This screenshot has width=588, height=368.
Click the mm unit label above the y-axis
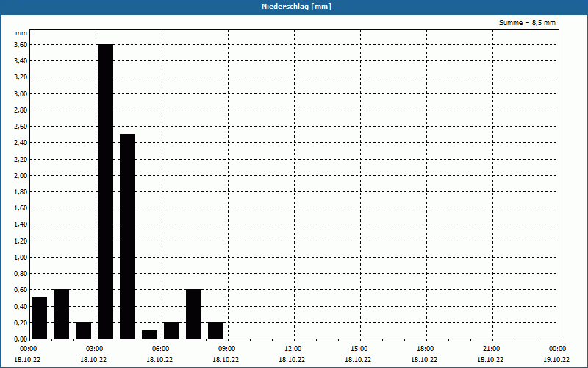pyautogui.click(x=21, y=33)
